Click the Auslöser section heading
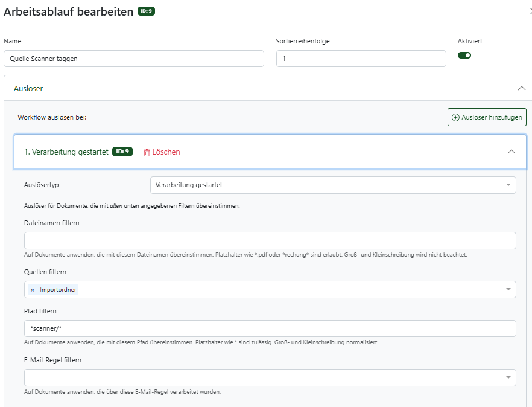The width and height of the screenshot is (532, 407). [28, 89]
